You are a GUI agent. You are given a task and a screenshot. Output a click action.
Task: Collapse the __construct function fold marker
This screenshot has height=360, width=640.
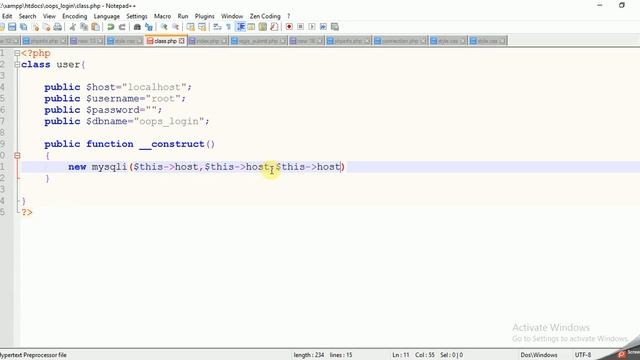pos(17,156)
